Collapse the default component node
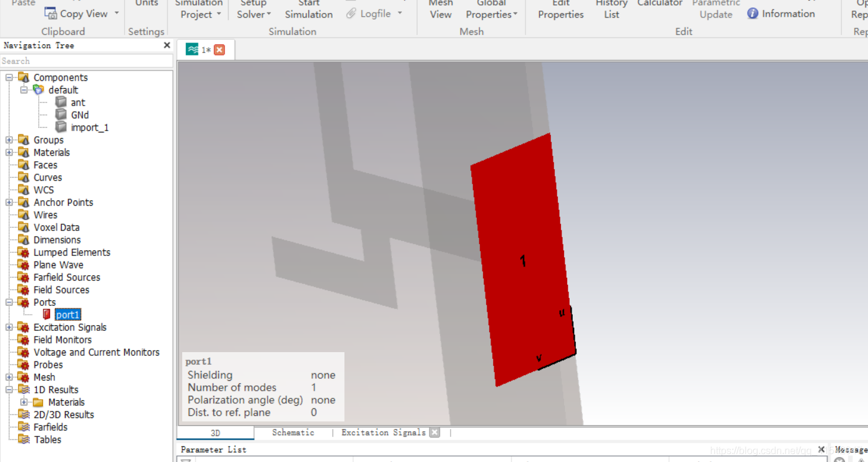The height and width of the screenshot is (462, 868). [x=24, y=90]
